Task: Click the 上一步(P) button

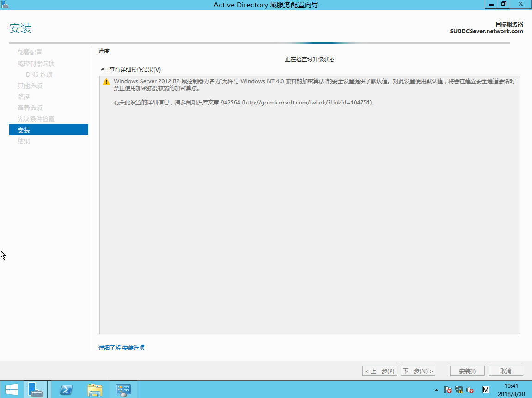Action: (379, 371)
